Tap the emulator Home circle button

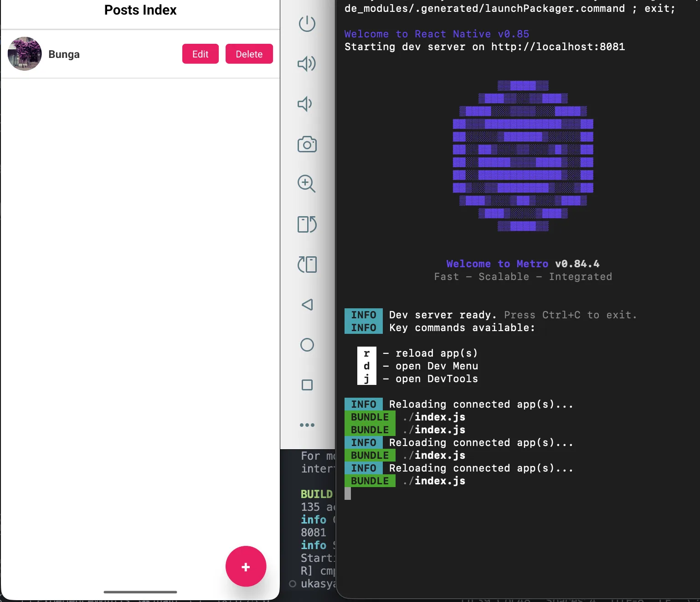(x=307, y=345)
